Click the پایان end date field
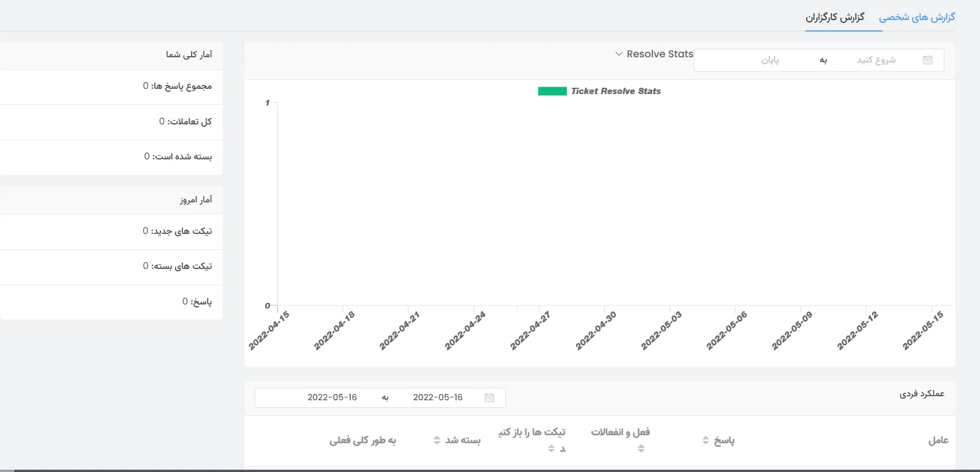Screen dimensions: 980x472 [x=770, y=60]
